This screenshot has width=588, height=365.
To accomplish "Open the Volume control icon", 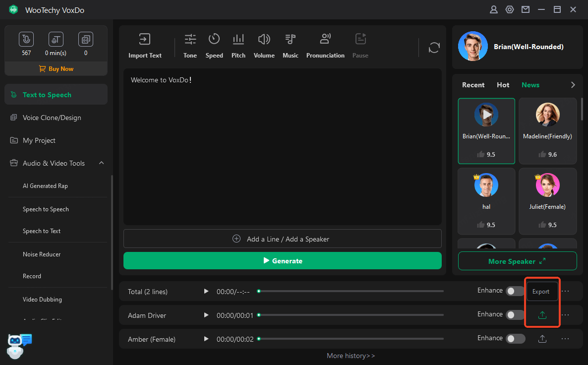I will [x=264, y=46].
